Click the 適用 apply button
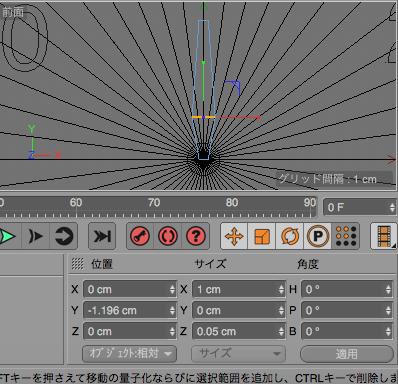Viewport: 398px width, 384px height. click(347, 353)
